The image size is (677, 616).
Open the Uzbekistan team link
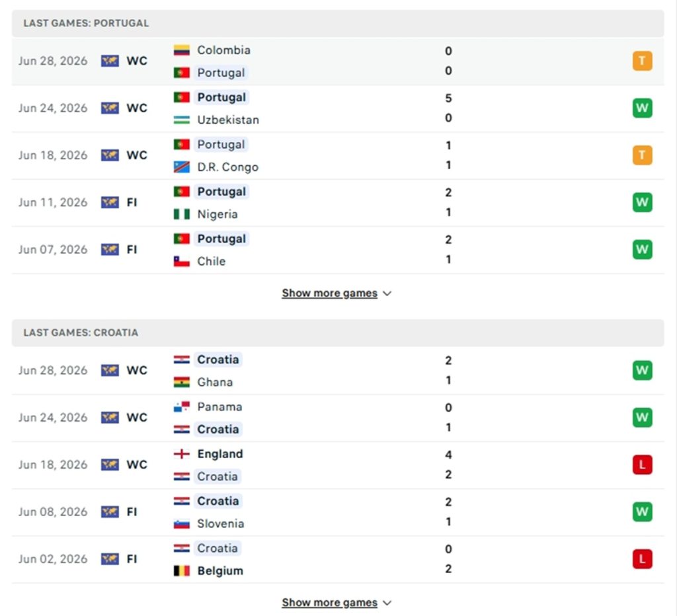(x=228, y=120)
